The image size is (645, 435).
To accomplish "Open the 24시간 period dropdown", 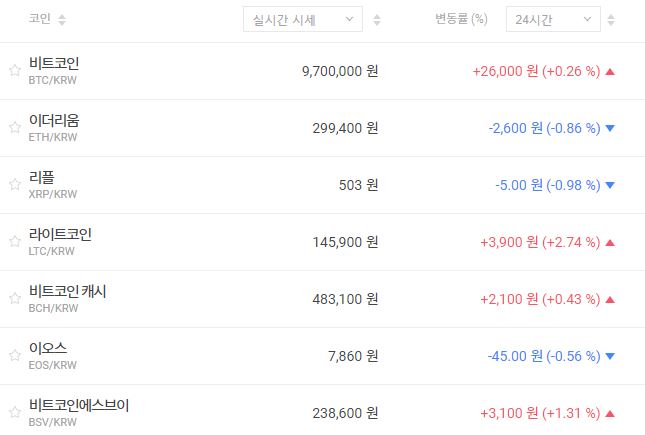I will click(x=553, y=19).
